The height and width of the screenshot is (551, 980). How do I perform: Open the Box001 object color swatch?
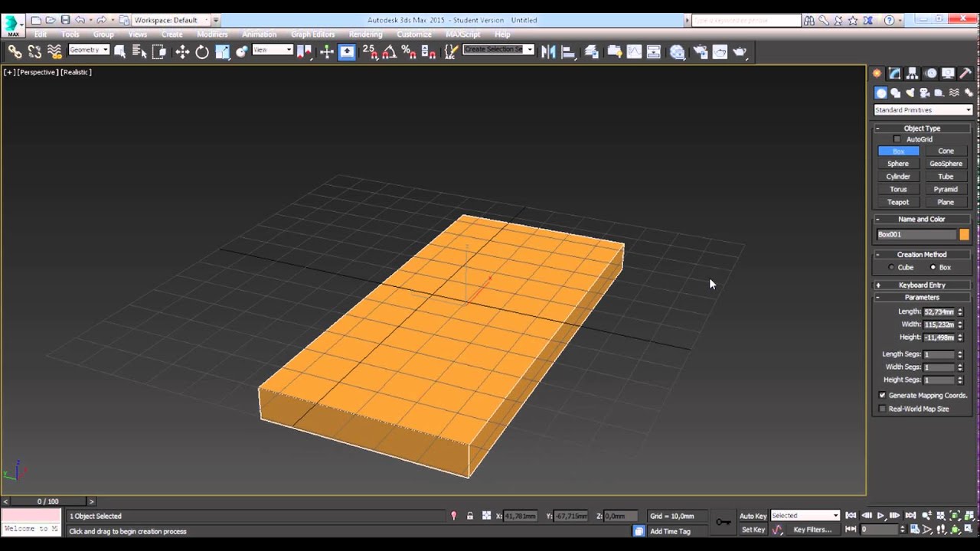point(964,235)
